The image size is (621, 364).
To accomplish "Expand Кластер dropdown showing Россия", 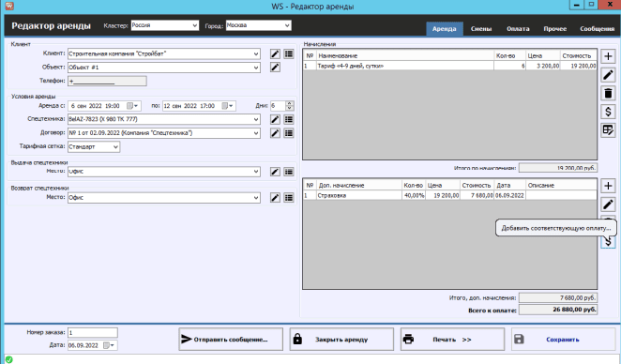I will pos(194,25).
